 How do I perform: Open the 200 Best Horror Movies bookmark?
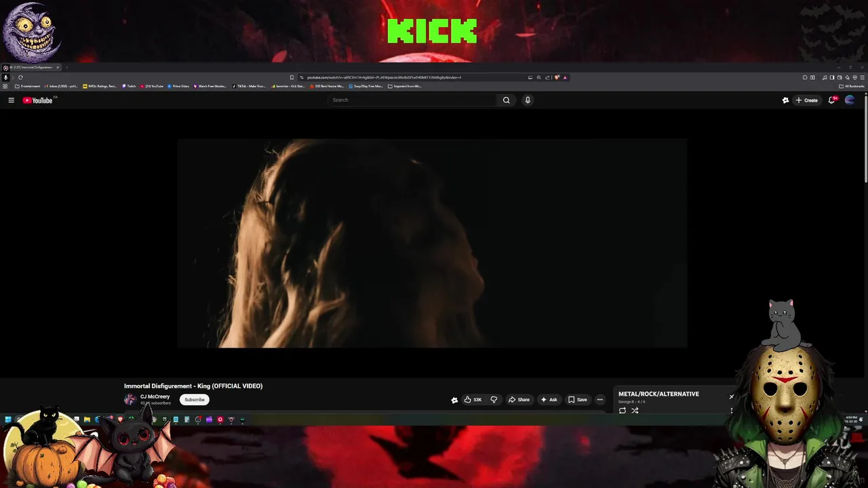327,86
